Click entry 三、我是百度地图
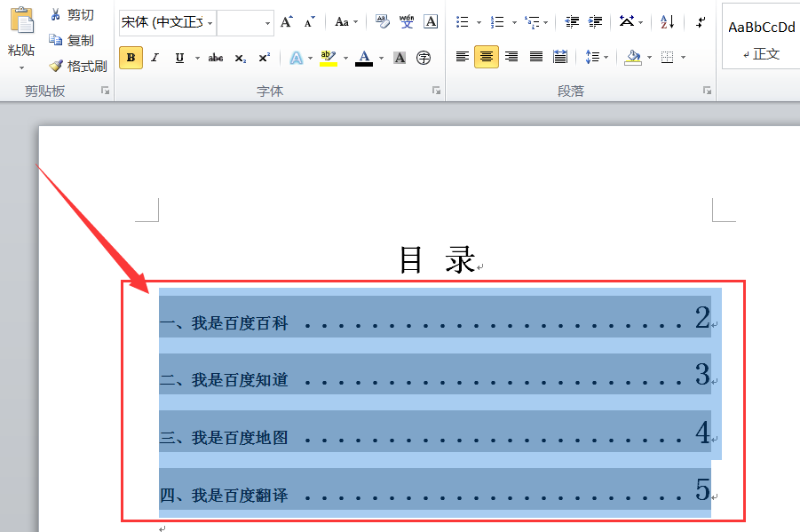The width and height of the screenshot is (800, 532). [224, 438]
